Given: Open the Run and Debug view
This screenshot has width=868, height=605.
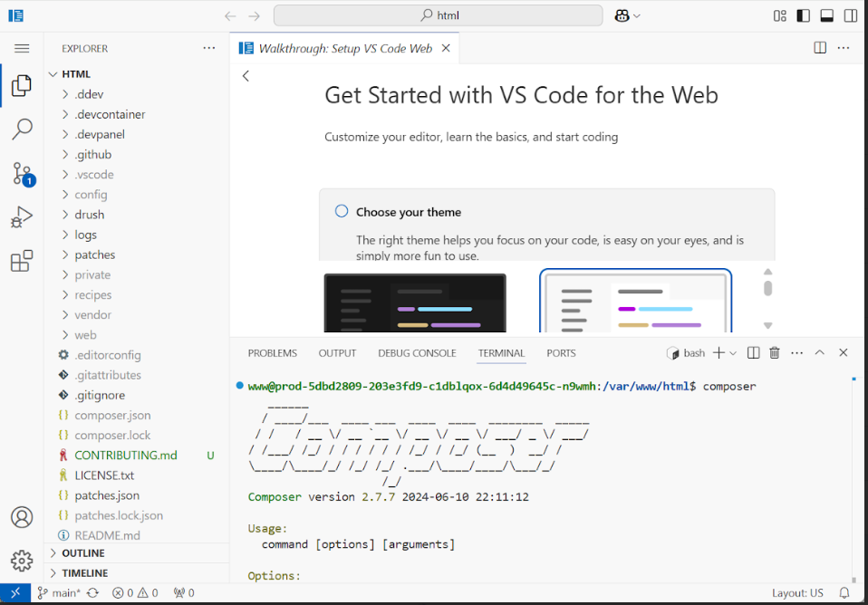Looking at the screenshot, I should (22, 216).
